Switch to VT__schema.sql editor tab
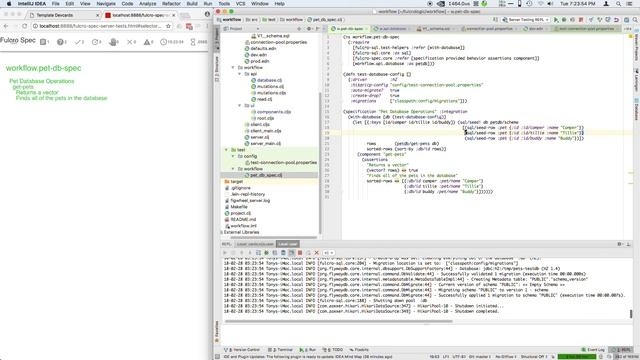 pyautogui.click(x=436, y=29)
